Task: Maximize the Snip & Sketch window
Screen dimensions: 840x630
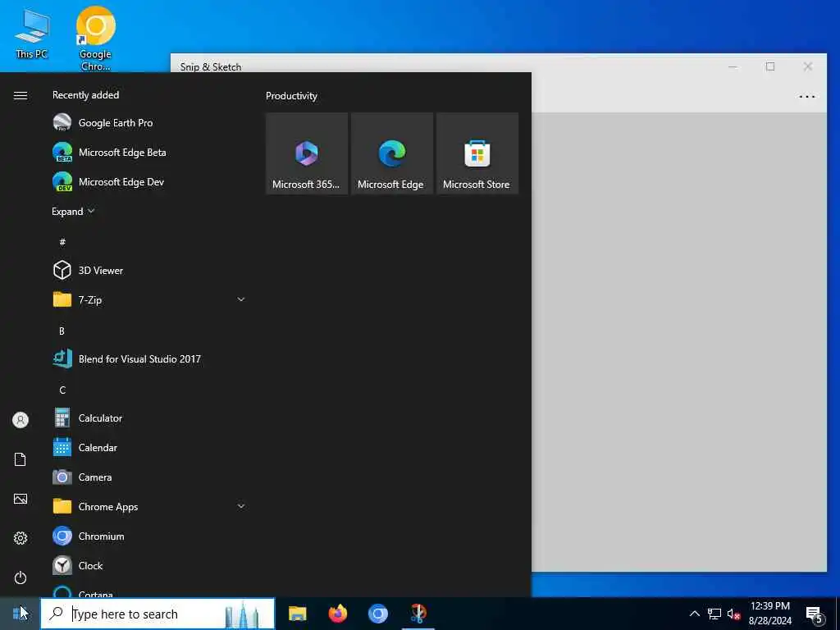Action: pyautogui.click(x=769, y=66)
